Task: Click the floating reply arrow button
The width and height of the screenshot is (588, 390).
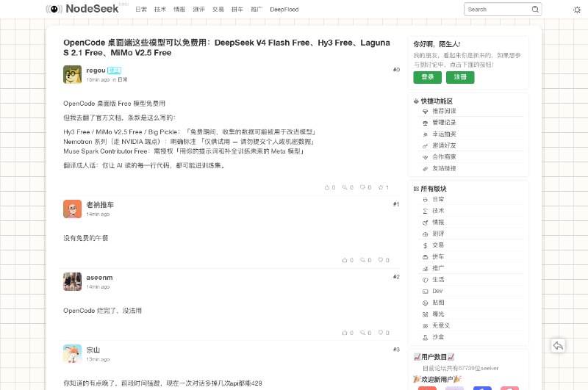Action: (558, 345)
